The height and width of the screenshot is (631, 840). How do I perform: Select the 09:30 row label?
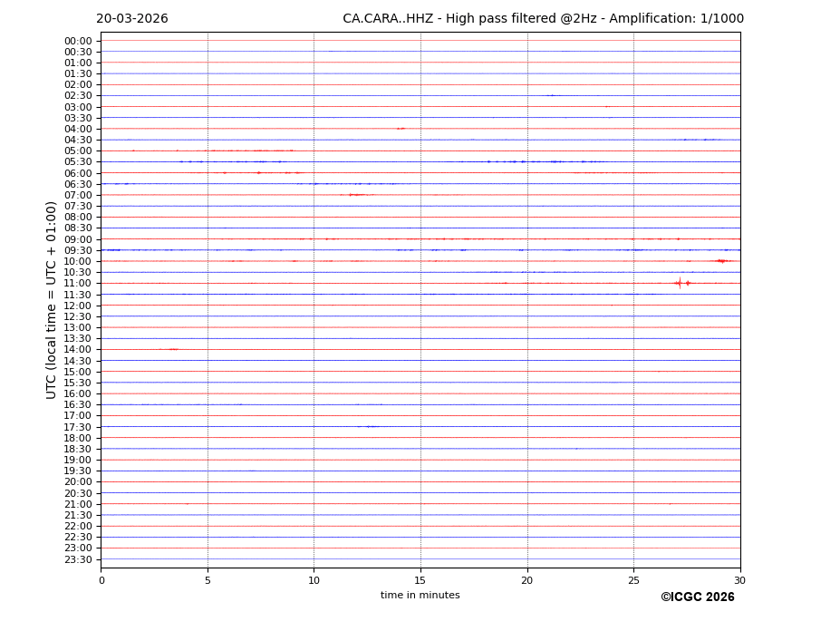(x=78, y=250)
